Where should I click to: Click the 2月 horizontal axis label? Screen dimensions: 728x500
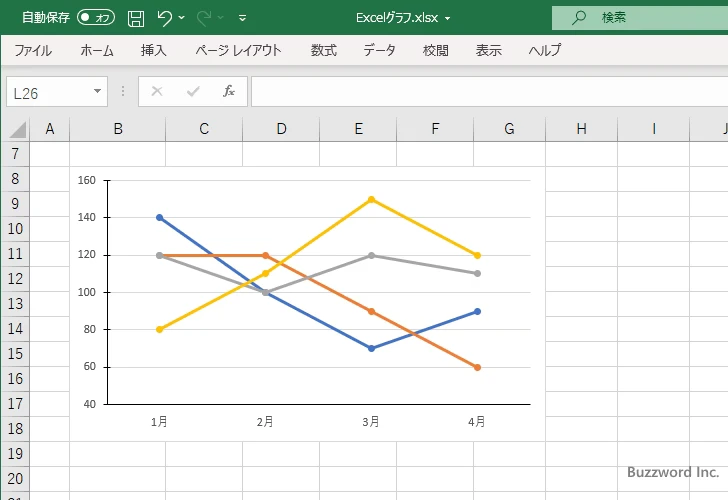(x=265, y=422)
